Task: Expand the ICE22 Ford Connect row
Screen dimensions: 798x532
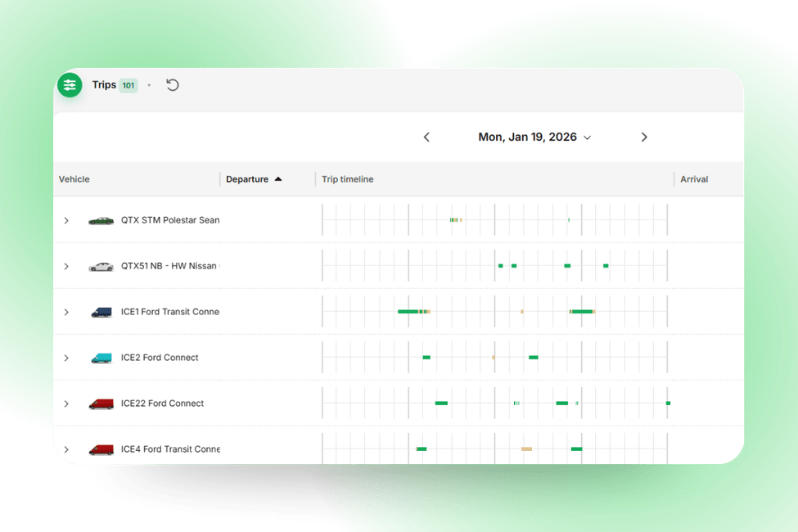Action: pyautogui.click(x=66, y=403)
